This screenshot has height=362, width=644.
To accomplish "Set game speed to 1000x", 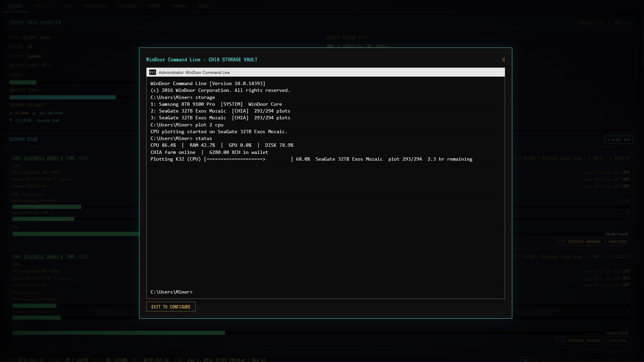I will pos(578,360).
